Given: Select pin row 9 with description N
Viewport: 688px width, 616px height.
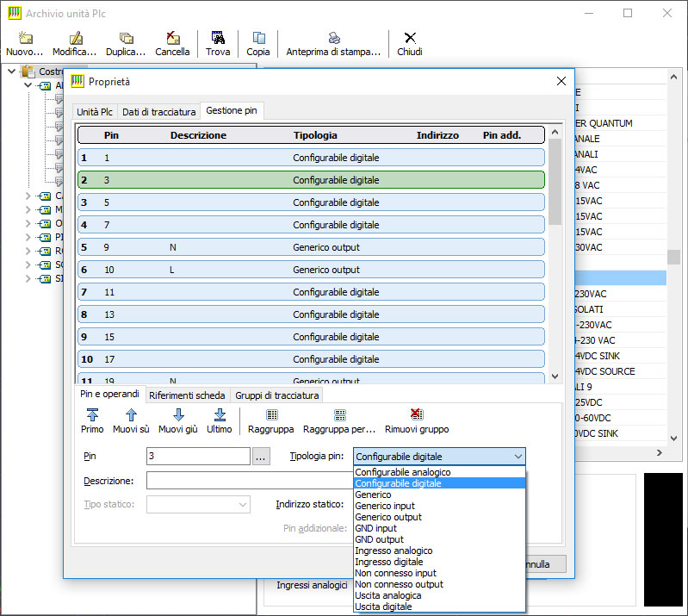Looking at the screenshot, I should tap(311, 247).
